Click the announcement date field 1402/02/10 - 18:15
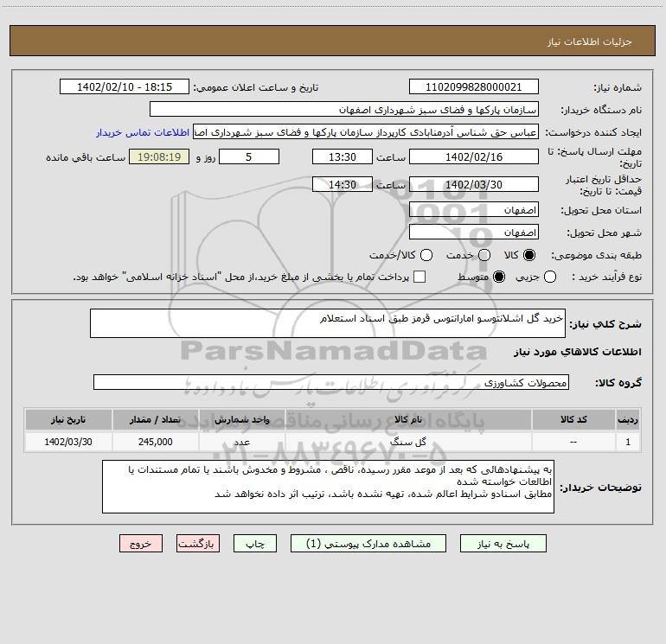Viewport: 666px width, 644px height. (x=125, y=87)
